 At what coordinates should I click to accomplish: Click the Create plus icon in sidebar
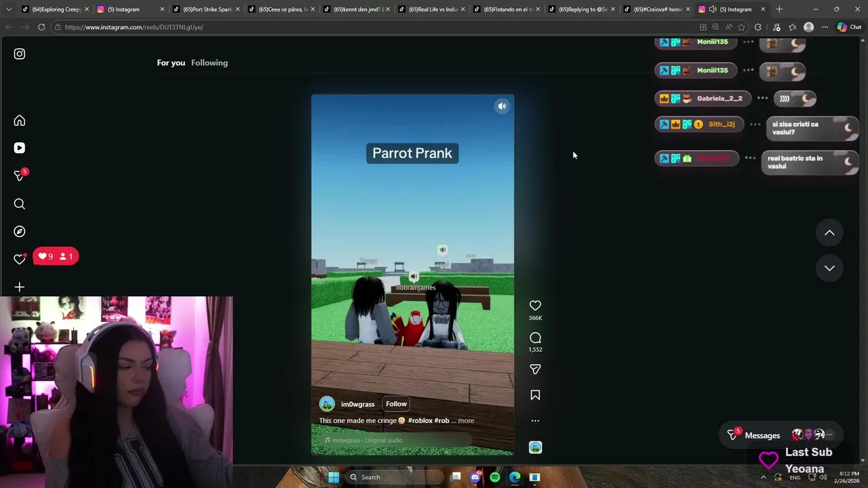click(x=19, y=287)
